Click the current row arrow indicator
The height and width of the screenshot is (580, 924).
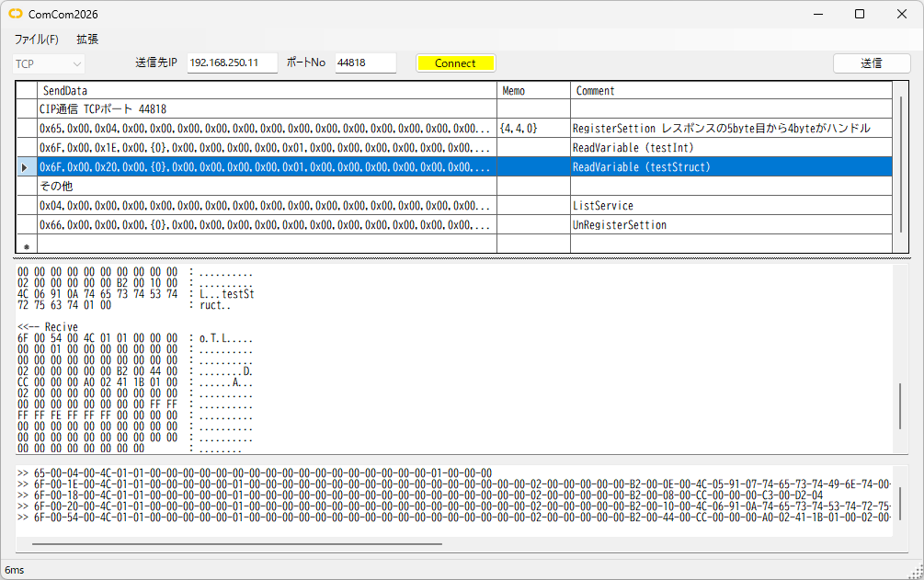[26, 167]
